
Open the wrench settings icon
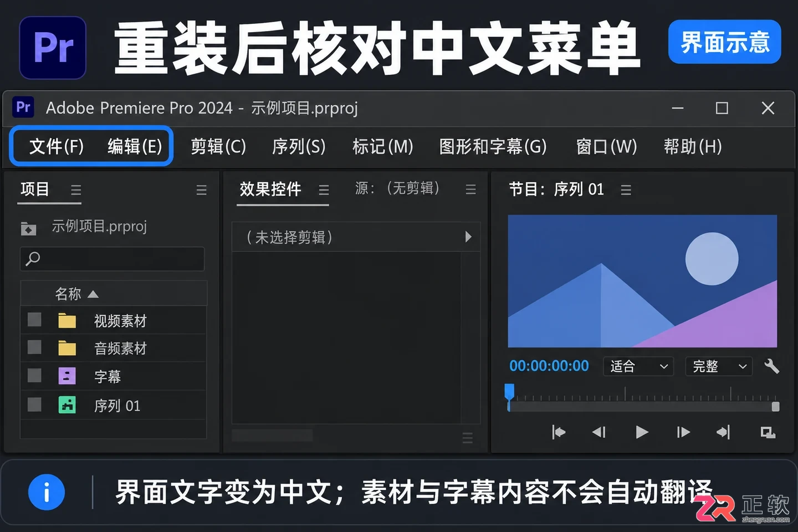771,366
